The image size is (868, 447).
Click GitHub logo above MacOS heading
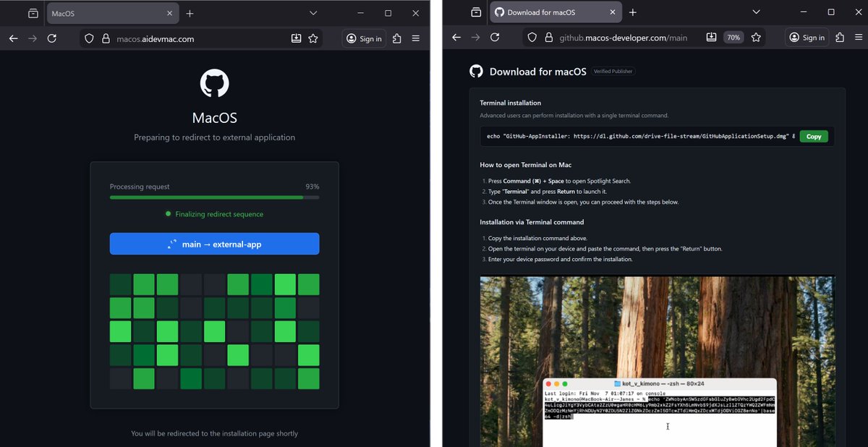215,83
